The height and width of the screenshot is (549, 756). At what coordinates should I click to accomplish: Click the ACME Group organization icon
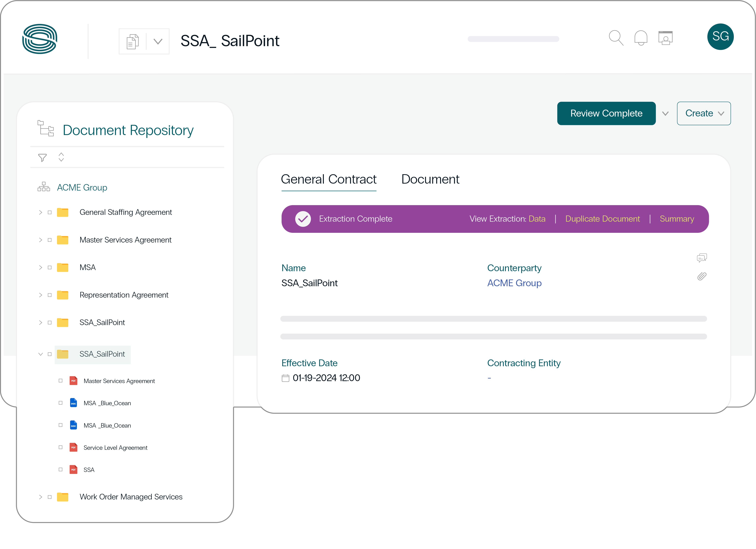point(44,187)
